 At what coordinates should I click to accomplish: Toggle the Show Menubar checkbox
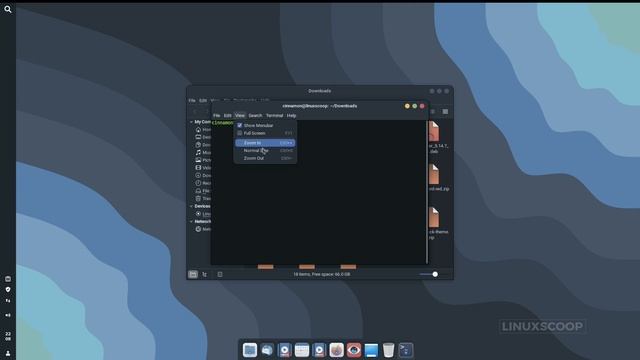click(x=240, y=125)
